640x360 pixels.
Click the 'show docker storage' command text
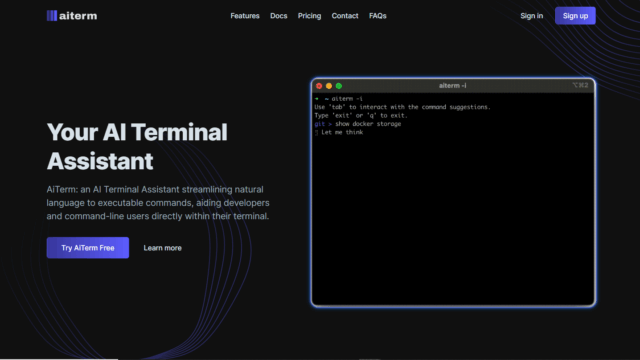pyautogui.click(x=368, y=124)
